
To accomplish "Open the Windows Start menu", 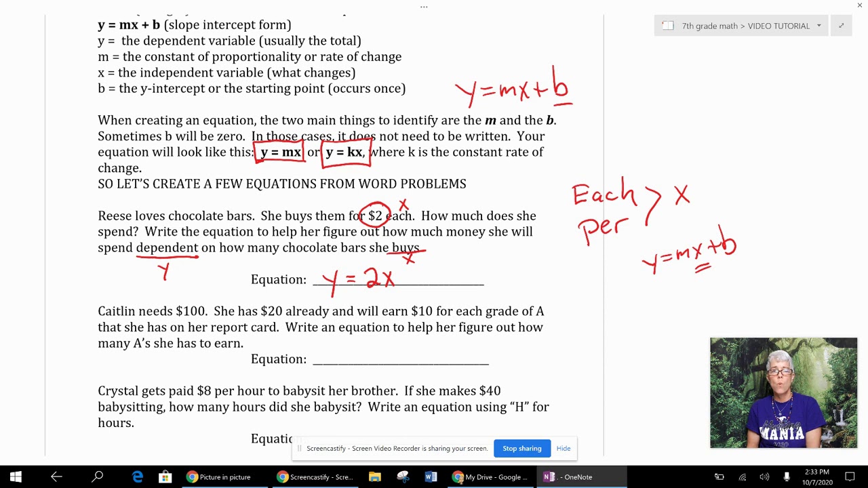I will click(x=16, y=477).
